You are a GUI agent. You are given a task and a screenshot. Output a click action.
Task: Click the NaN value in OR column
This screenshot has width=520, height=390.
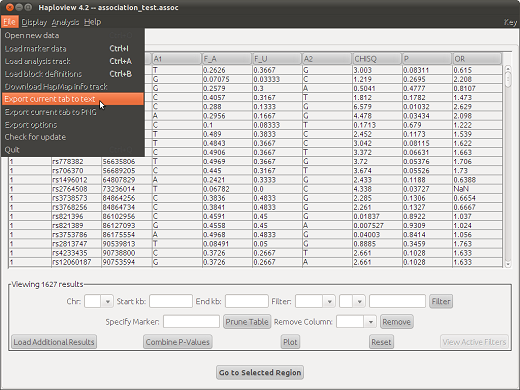pyautogui.click(x=477, y=189)
